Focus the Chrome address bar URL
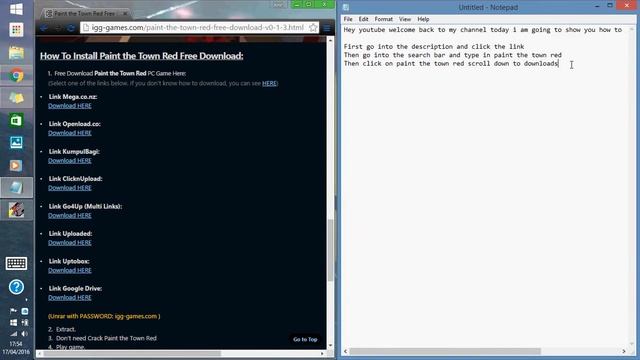640x360 pixels. 198,28
